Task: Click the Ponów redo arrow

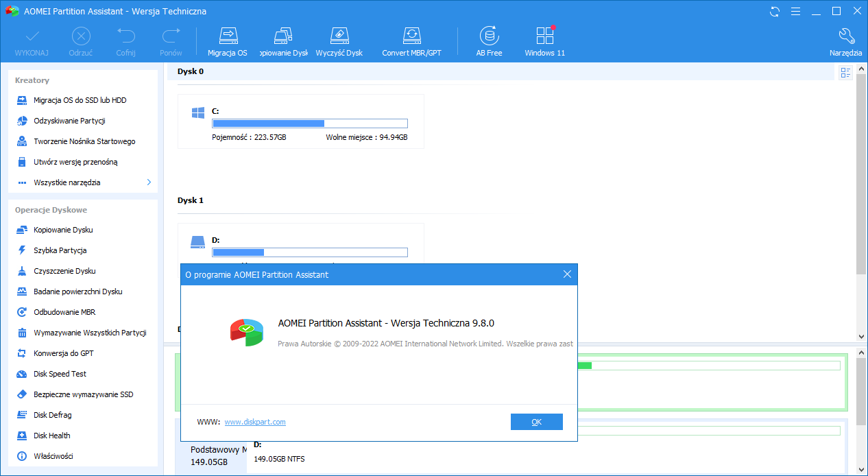Action: click(171, 36)
